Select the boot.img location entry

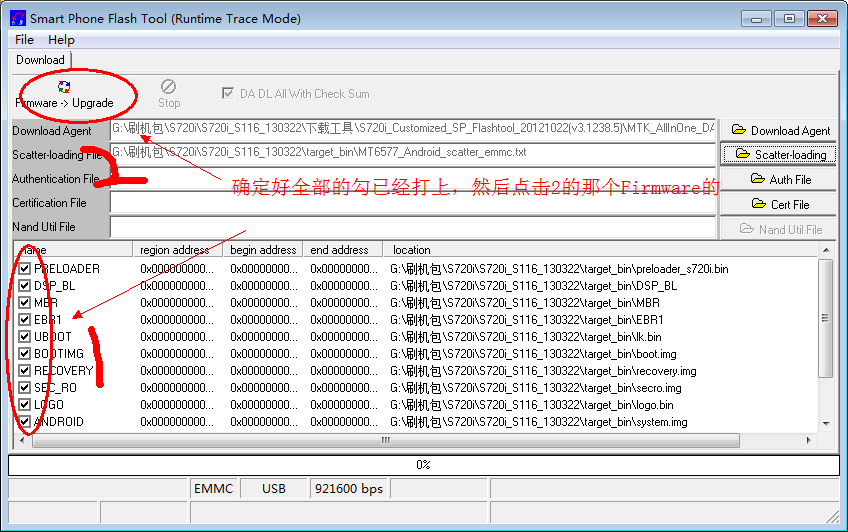tap(533, 354)
